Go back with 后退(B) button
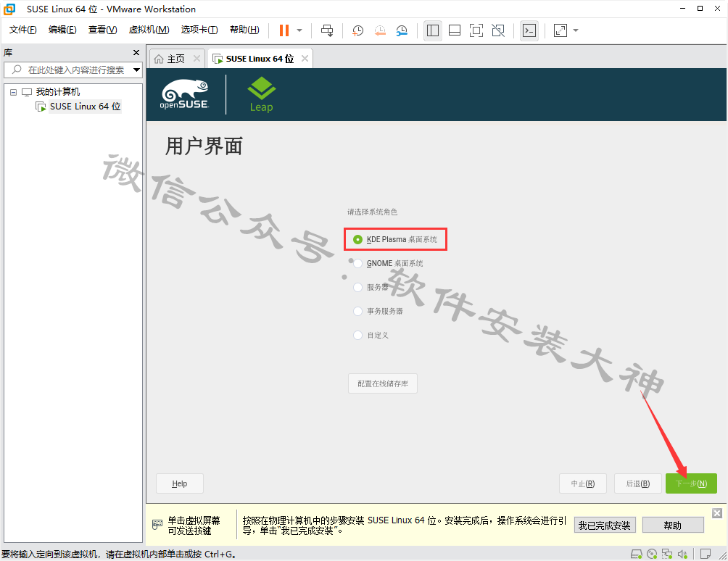The height and width of the screenshot is (561, 728). pyautogui.click(x=638, y=483)
